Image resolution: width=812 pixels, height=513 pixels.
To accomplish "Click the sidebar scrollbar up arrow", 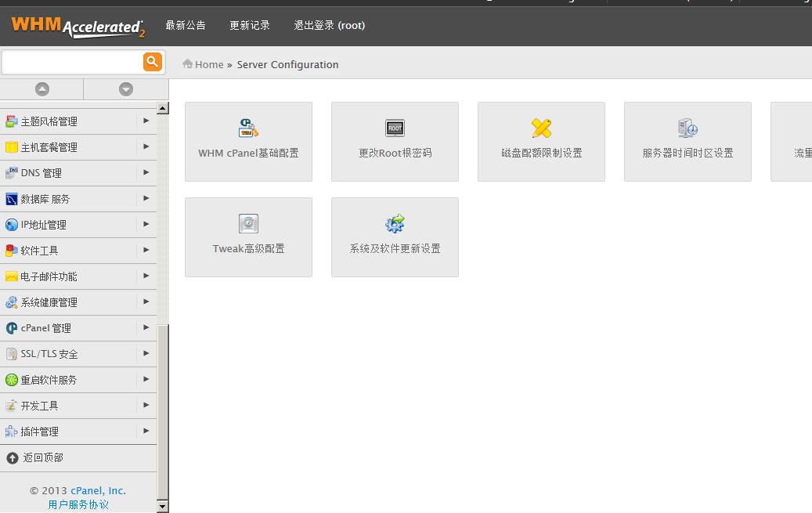I will (163, 108).
